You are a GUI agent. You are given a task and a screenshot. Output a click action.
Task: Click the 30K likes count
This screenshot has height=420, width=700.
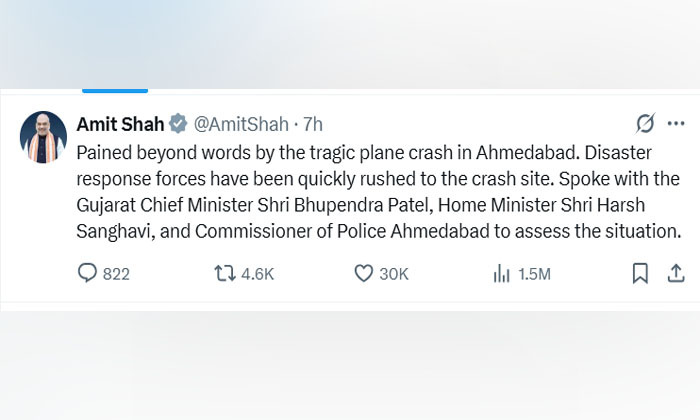(394, 274)
